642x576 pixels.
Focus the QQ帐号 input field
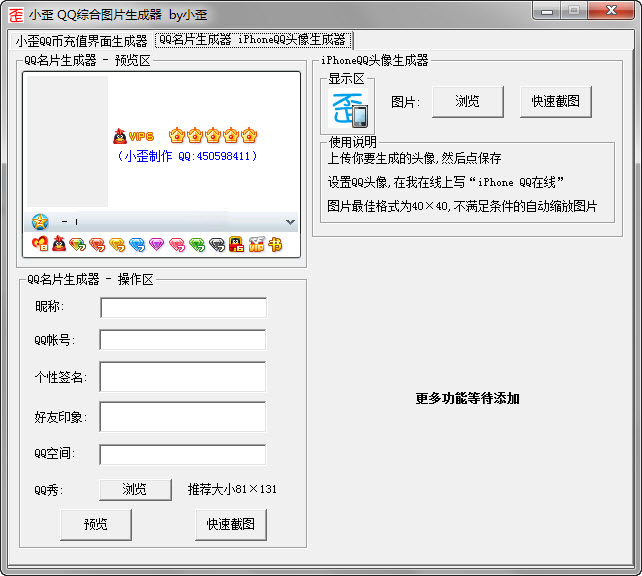(183, 340)
